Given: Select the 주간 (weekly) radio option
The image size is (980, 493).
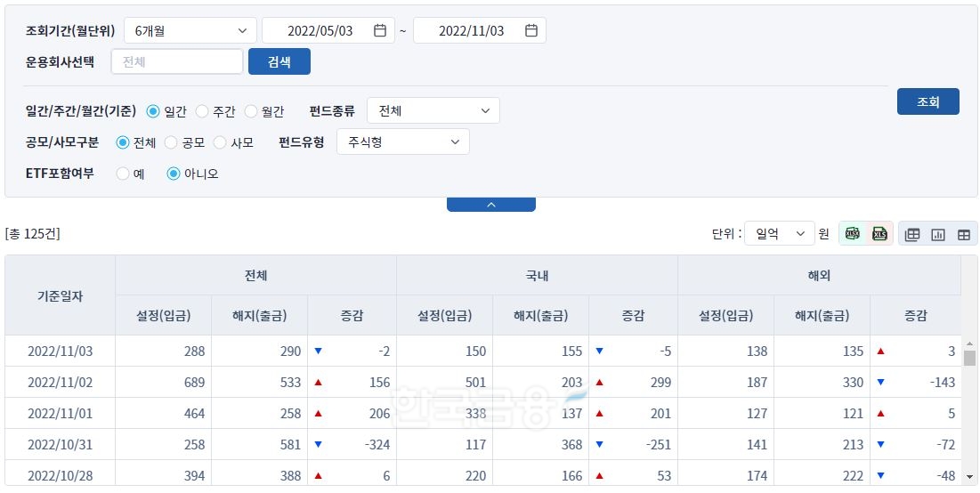Looking at the screenshot, I should 202,111.
